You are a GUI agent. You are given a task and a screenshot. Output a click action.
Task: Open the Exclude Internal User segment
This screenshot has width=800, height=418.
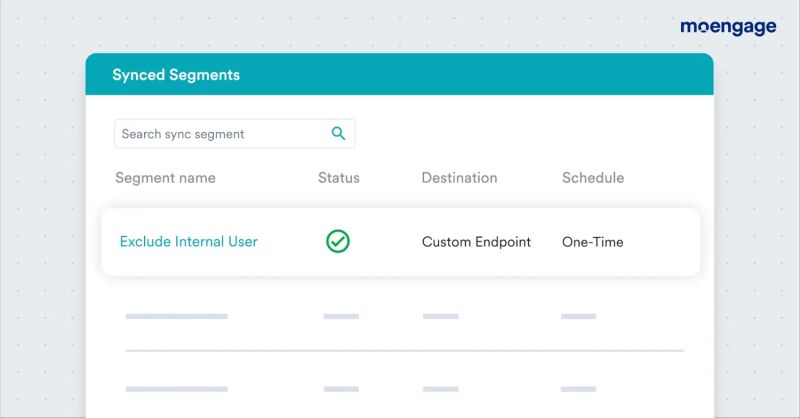tap(188, 241)
